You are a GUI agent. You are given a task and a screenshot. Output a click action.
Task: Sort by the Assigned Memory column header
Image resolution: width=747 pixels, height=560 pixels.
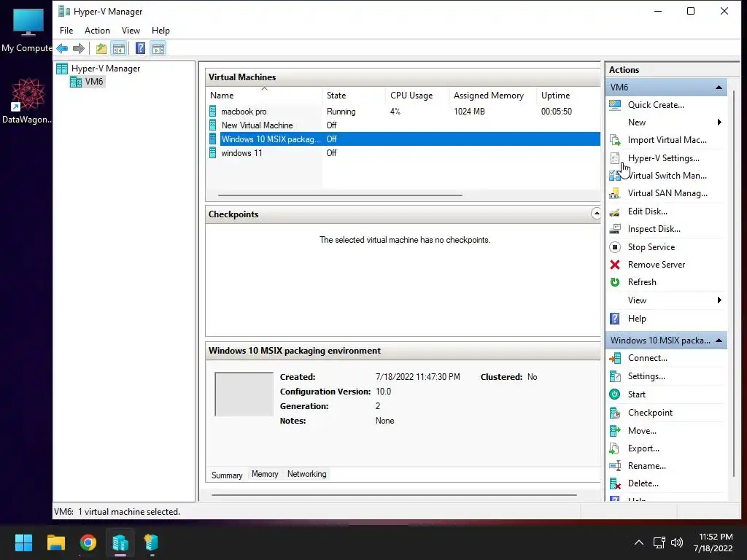point(492,96)
